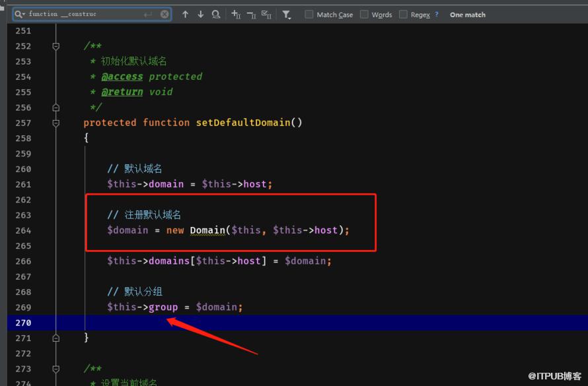
Task: Click the 'domain' property on line 261
Action: tap(166, 184)
